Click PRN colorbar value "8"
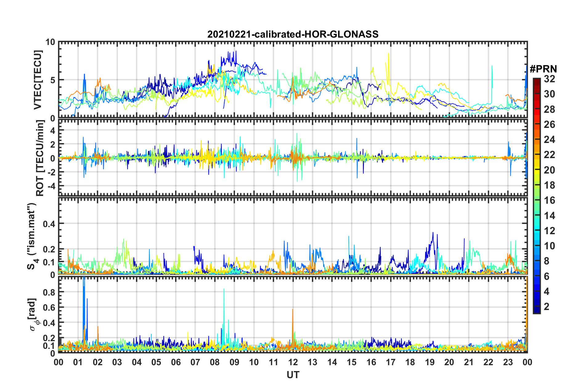 click(x=547, y=261)
